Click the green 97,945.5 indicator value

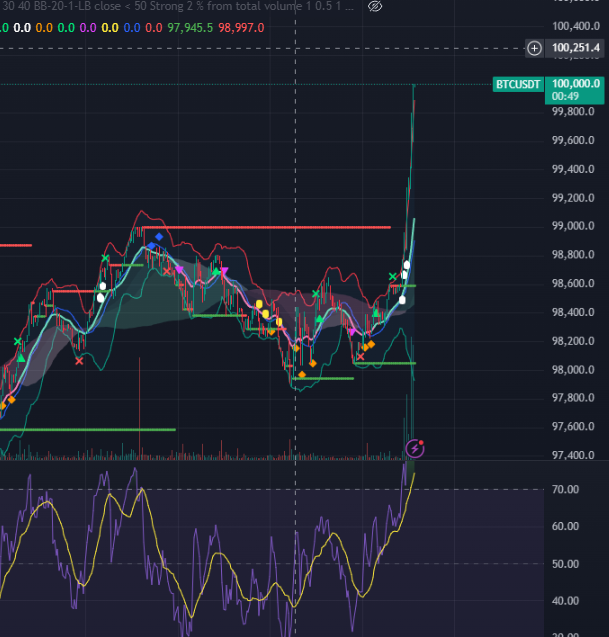pyautogui.click(x=190, y=28)
